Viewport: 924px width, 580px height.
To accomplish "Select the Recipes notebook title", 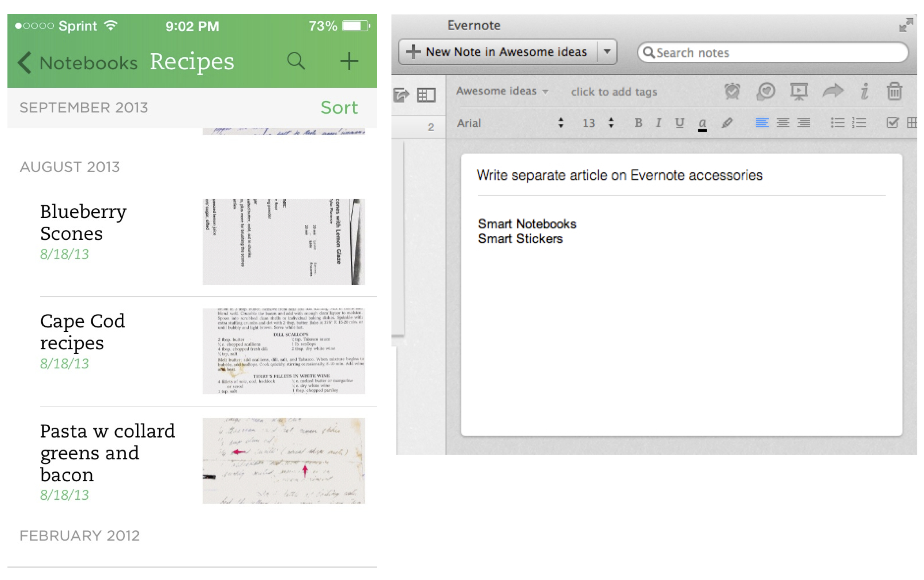I will 192,61.
